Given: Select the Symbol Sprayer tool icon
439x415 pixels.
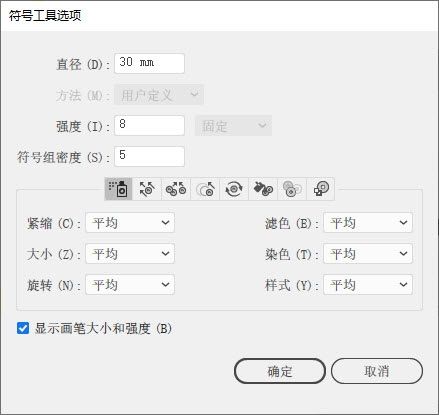Looking at the screenshot, I should (118, 189).
